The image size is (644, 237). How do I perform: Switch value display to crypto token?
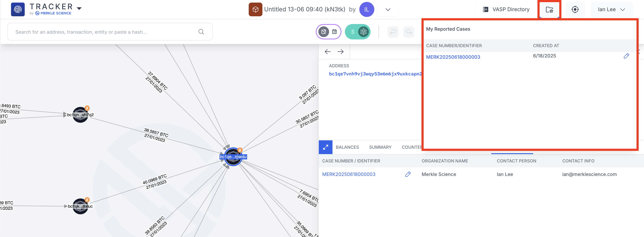click(x=363, y=32)
